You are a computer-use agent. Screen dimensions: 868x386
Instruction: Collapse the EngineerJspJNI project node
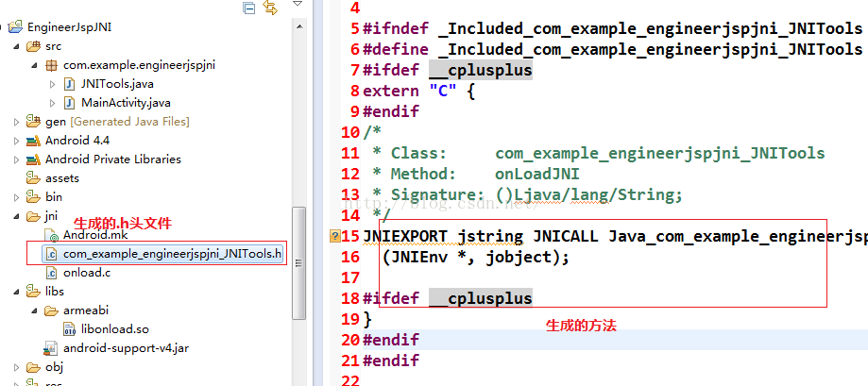[2, 27]
